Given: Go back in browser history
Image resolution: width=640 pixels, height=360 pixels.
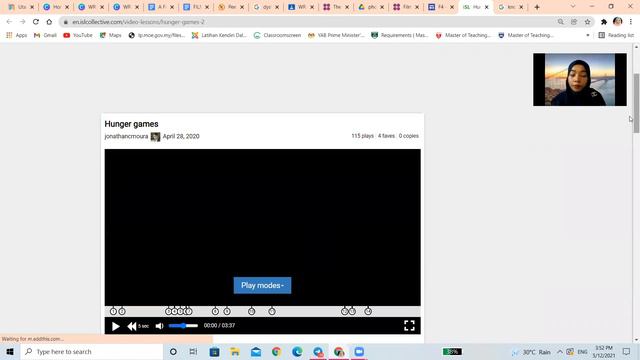Looking at the screenshot, I should [x=9, y=22].
